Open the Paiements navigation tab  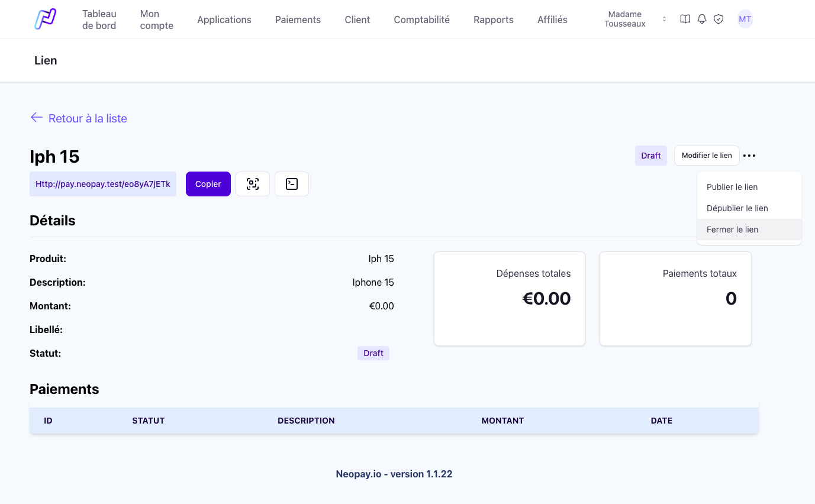298,20
